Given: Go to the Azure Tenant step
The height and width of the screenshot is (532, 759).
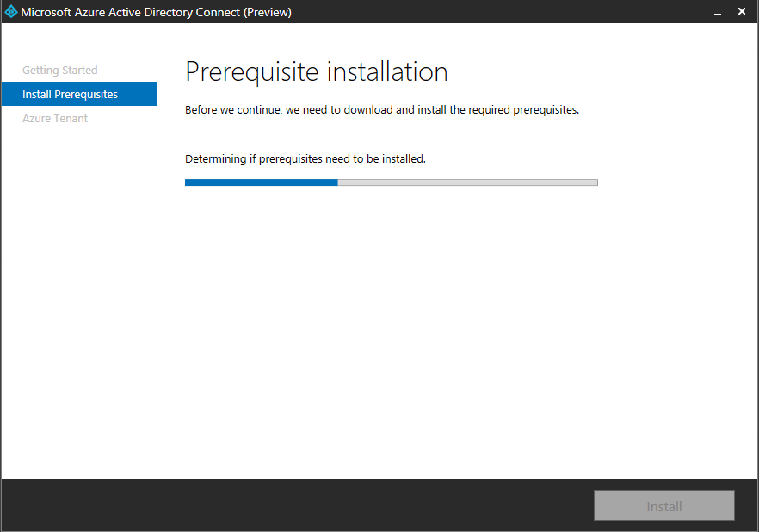Looking at the screenshot, I should tap(55, 119).
